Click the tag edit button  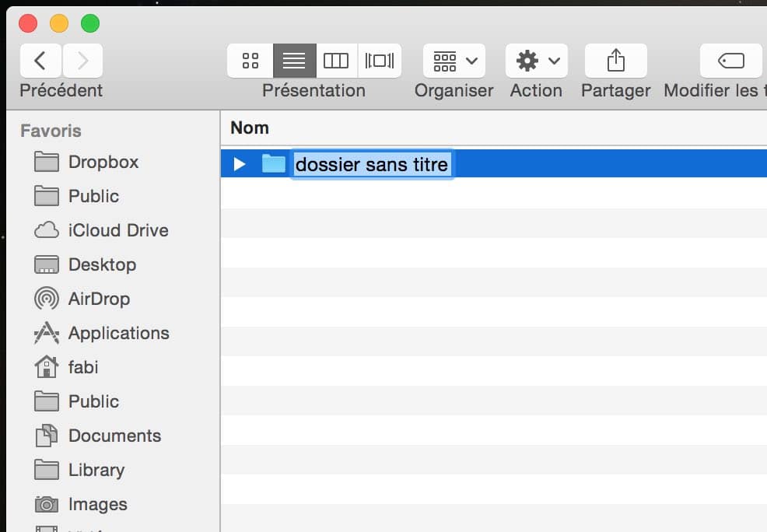[x=731, y=61]
